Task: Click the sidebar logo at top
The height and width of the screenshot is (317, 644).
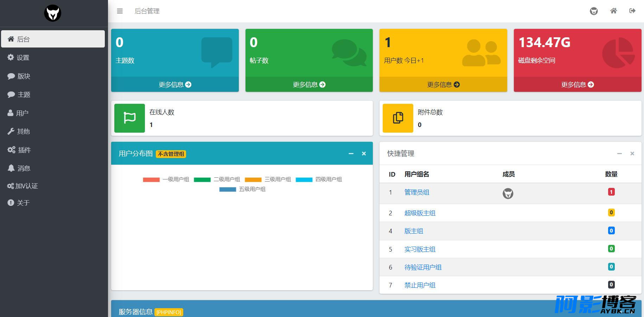Action: 53,13
